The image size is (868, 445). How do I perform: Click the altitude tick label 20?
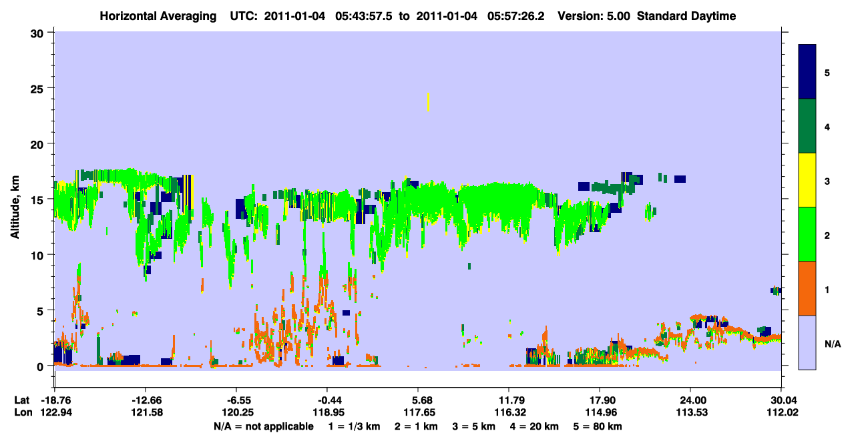click(x=39, y=143)
